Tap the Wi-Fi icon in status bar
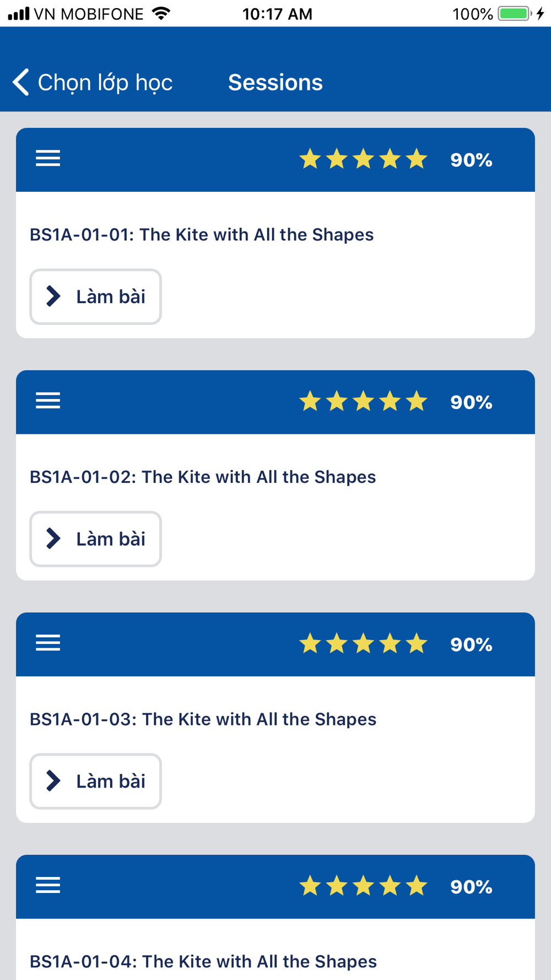Image resolution: width=551 pixels, height=980 pixels. pos(161,14)
